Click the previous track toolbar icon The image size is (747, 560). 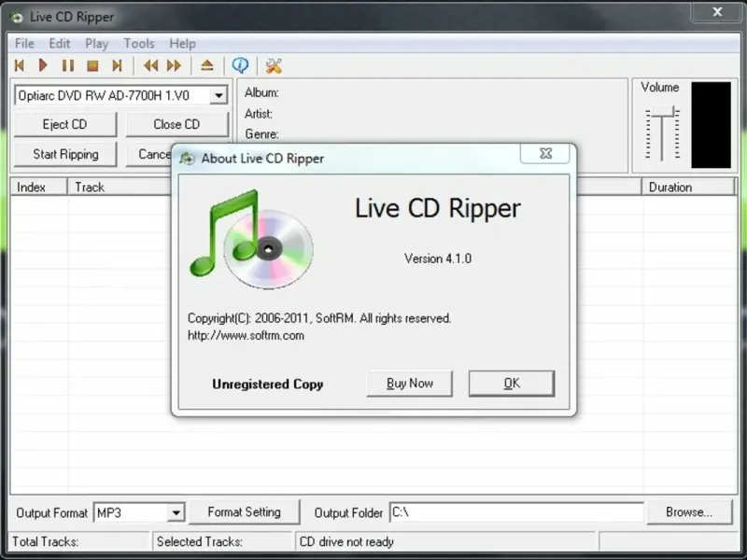[x=20, y=65]
